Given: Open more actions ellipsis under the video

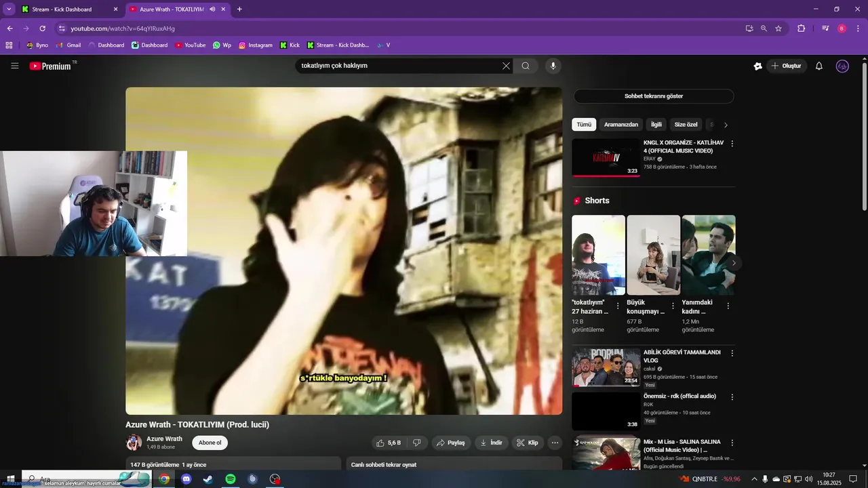Looking at the screenshot, I should tap(555, 443).
